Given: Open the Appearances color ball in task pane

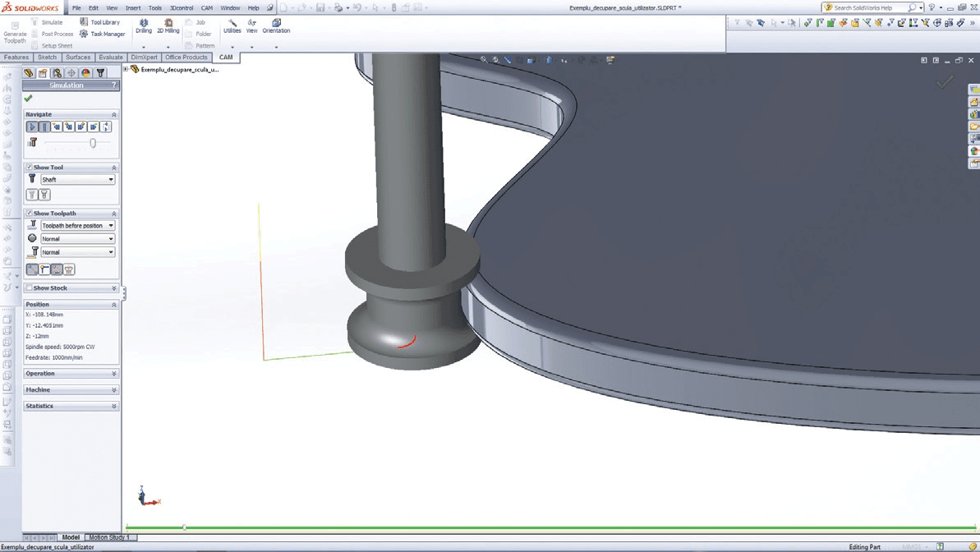Looking at the screenshot, I should click(x=973, y=150).
